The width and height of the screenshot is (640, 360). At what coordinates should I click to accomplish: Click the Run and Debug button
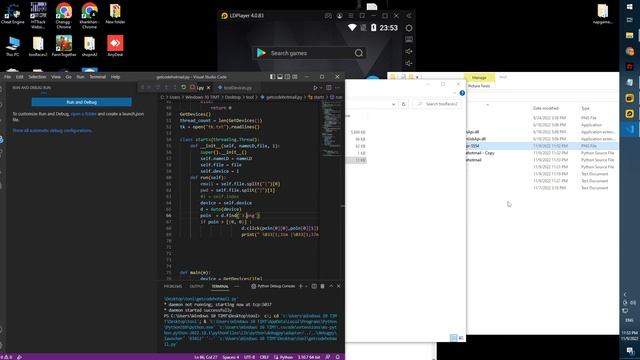(x=82, y=102)
